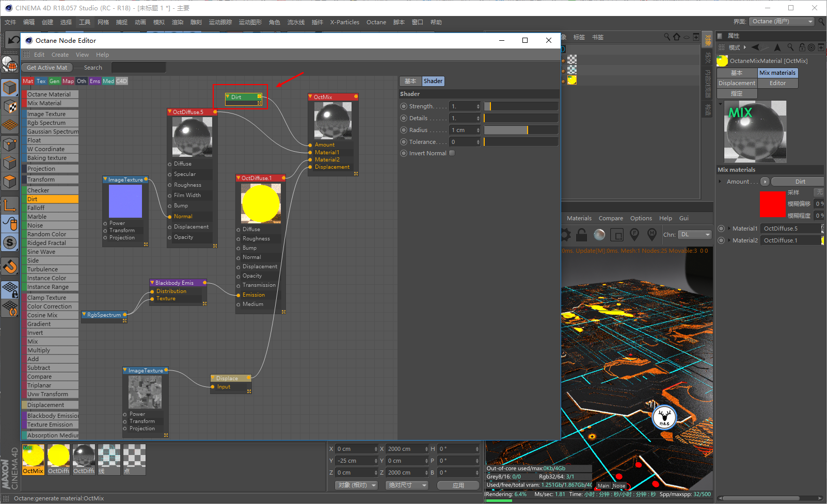
Task: Select the magnet snap tool icon
Action: pos(10,267)
